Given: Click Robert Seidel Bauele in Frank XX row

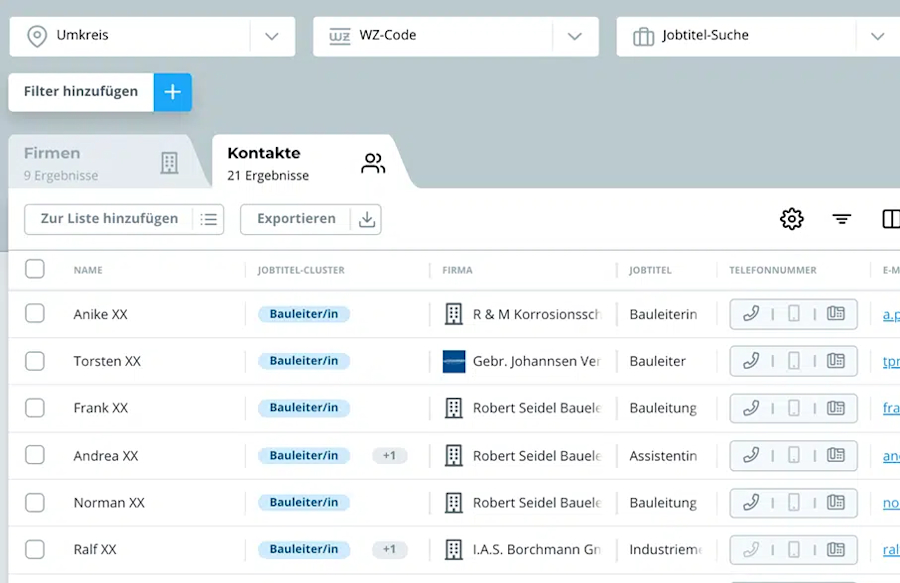Looking at the screenshot, I should pos(537,408).
